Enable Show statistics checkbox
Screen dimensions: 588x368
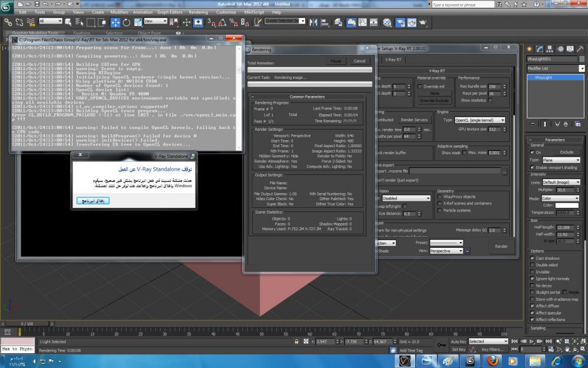(x=490, y=100)
